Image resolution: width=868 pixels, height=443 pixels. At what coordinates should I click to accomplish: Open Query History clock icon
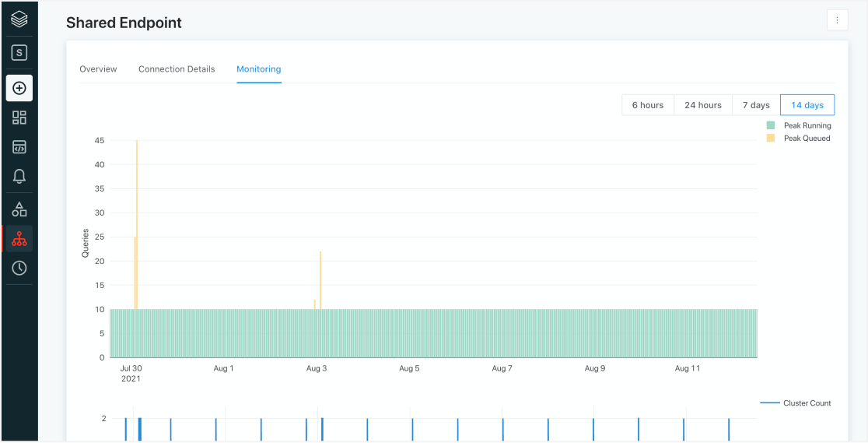pos(19,268)
